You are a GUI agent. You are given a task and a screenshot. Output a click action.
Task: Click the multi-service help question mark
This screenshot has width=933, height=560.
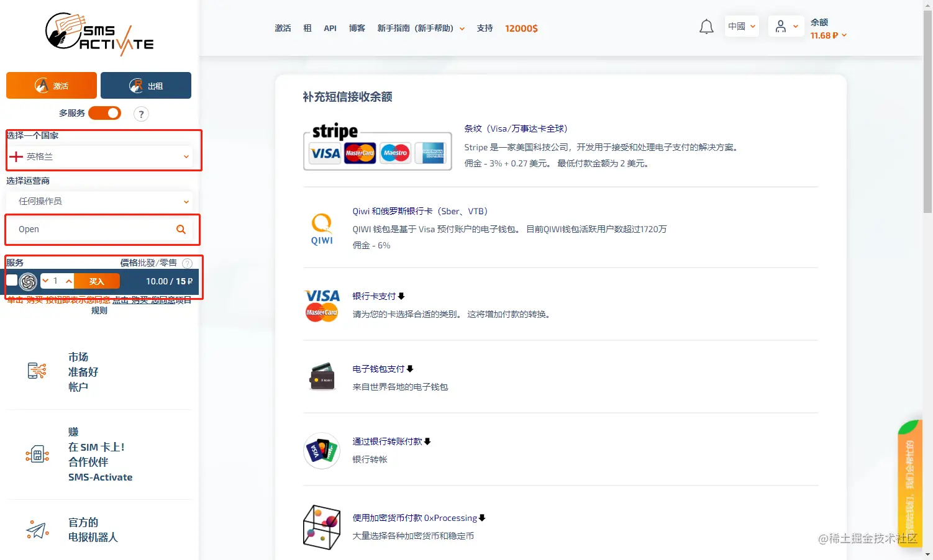(141, 114)
